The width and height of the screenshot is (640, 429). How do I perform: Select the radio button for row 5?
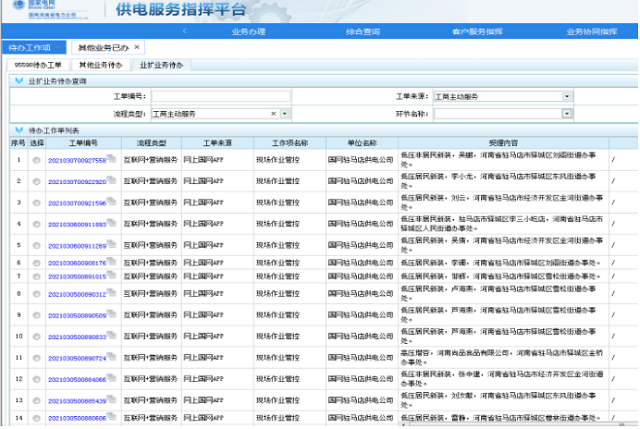(x=37, y=245)
